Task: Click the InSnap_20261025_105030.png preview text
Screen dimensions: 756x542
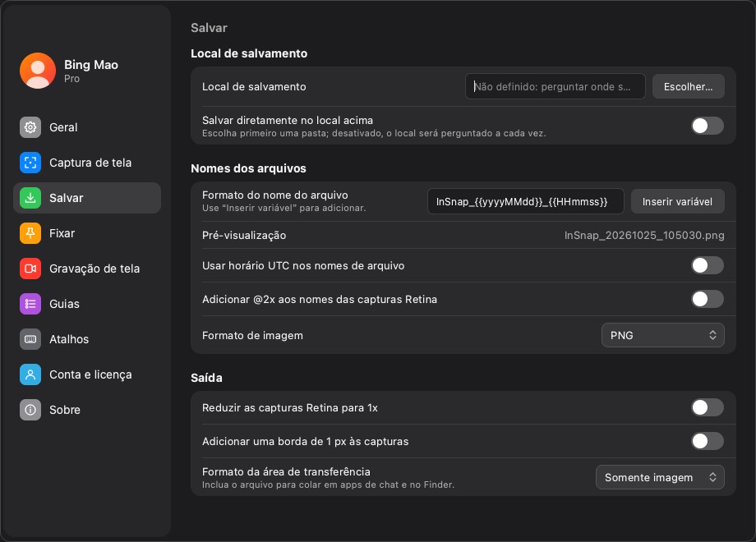Action: point(644,236)
